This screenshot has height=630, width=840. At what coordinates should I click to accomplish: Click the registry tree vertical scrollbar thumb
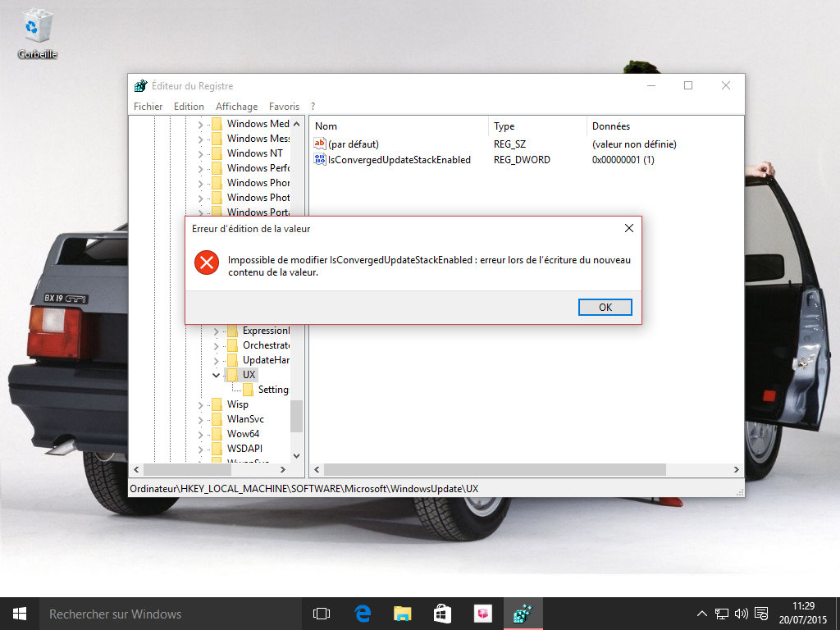point(296,416)
